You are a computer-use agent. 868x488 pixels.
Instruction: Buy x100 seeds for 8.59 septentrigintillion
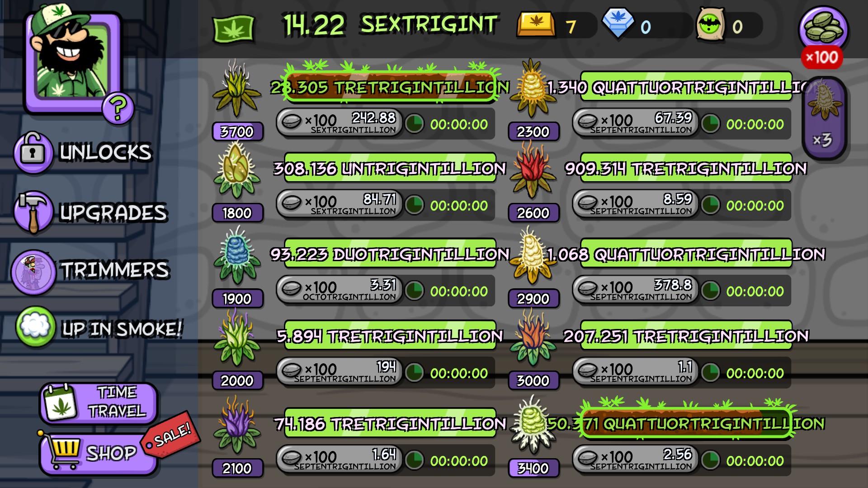coord(635,204)
